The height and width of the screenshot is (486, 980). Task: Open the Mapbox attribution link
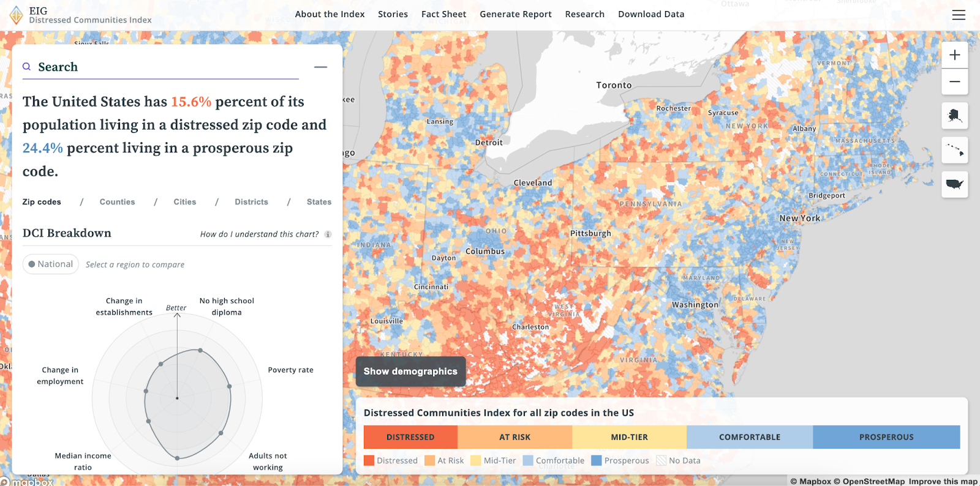(x=810, y=482)
